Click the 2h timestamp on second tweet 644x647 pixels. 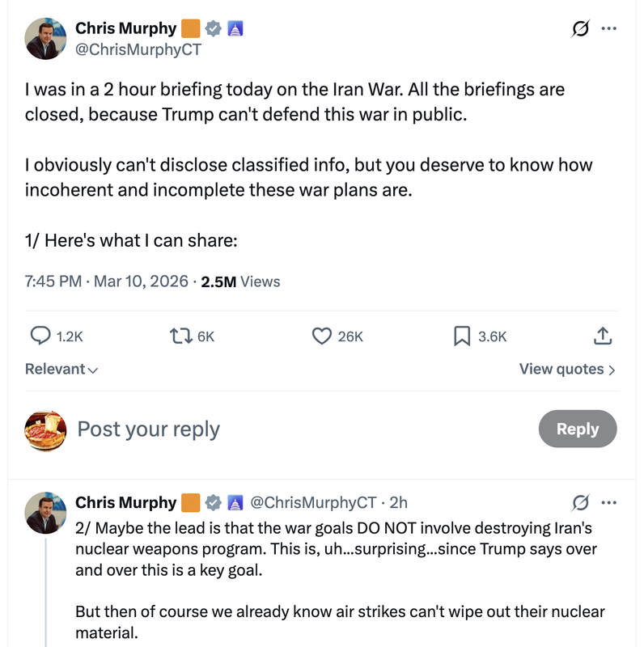point(399,503)
